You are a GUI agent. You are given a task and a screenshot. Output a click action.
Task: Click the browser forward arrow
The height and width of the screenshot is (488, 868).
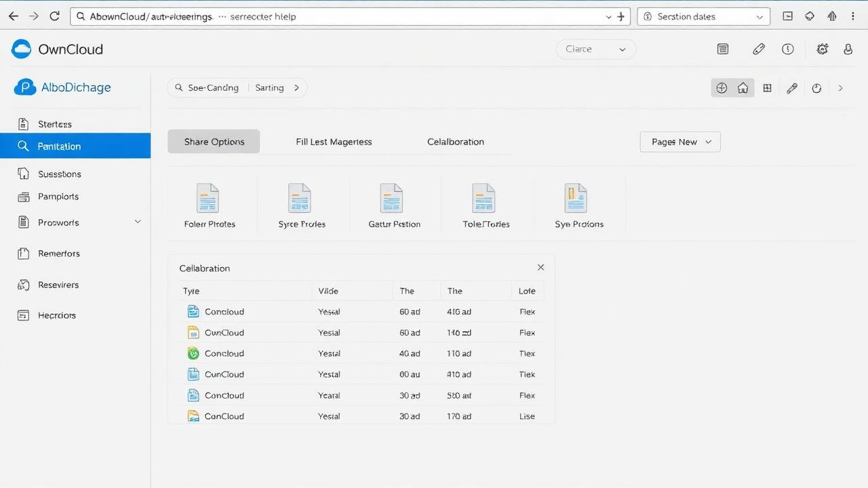tap(34, 16)
